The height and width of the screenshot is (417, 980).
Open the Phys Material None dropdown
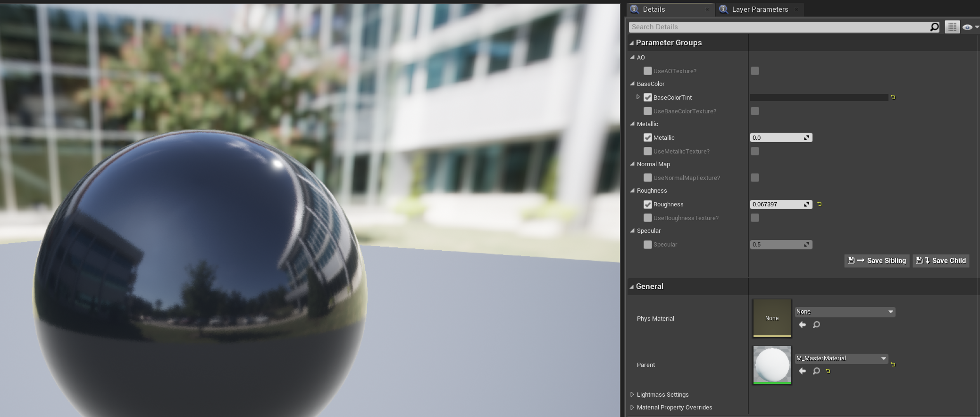(x=845, y=312)
